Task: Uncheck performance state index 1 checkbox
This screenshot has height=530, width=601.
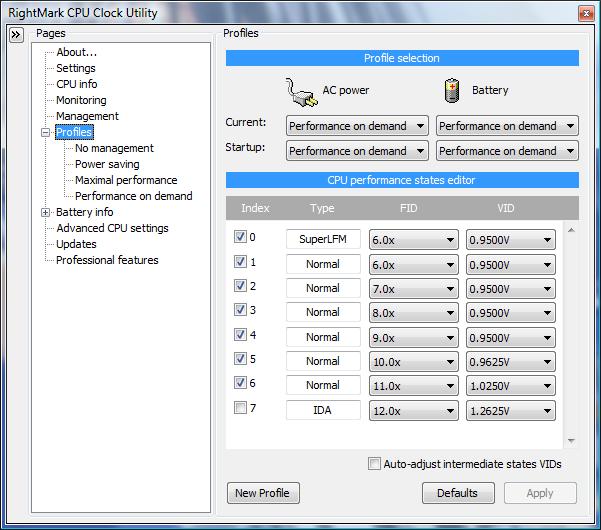Action: tap(240, 262)
